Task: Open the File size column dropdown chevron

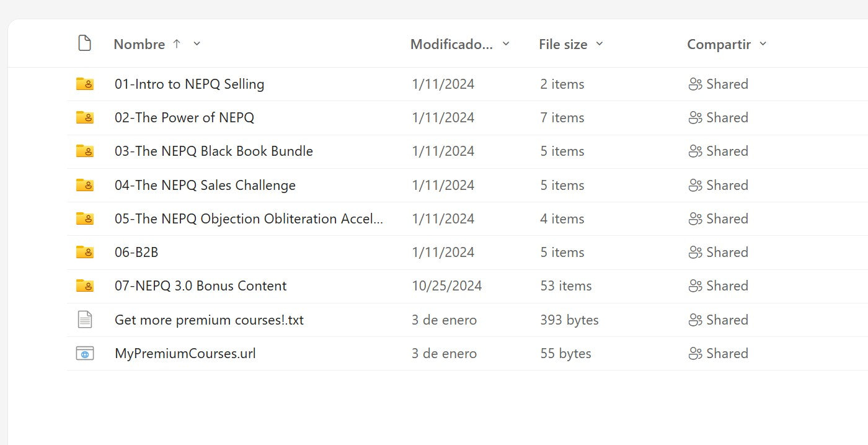Action: (600, 43)
